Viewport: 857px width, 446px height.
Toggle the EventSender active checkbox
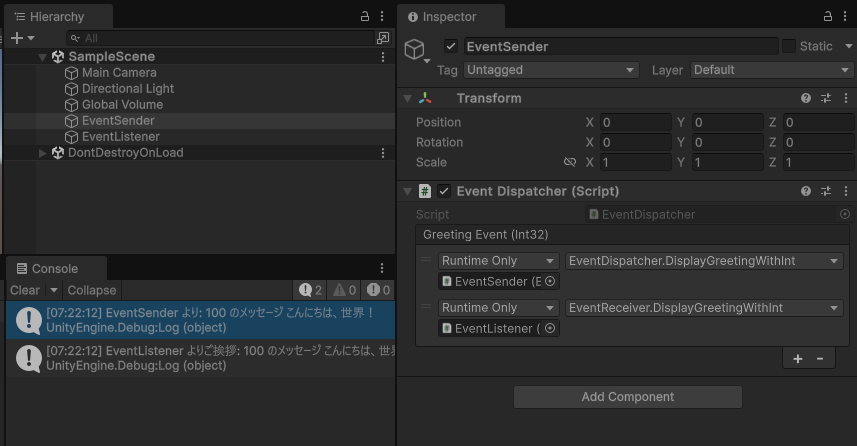[451, 46]
